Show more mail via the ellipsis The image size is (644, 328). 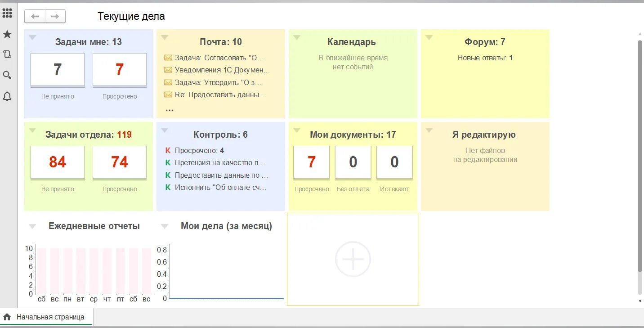pyautogui.click(x=169, y=109)
